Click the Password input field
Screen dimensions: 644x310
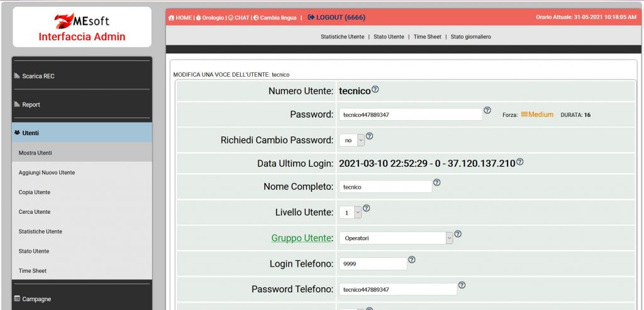click(411, 114)
